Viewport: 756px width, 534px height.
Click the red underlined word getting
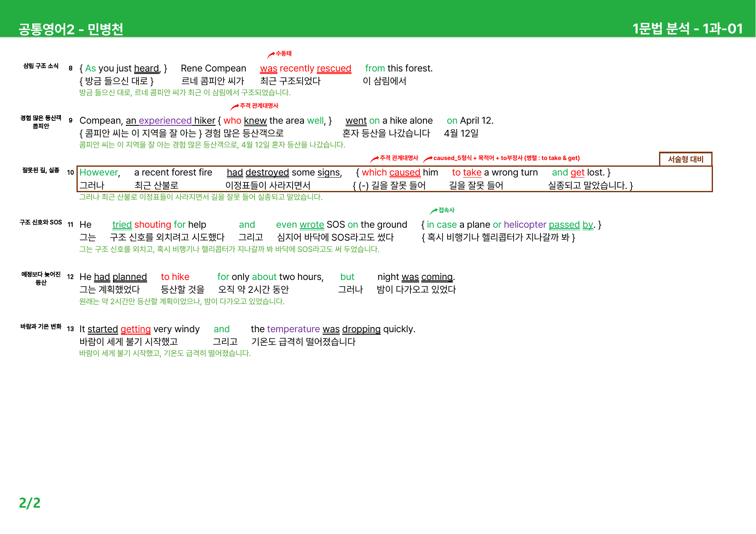135,330
